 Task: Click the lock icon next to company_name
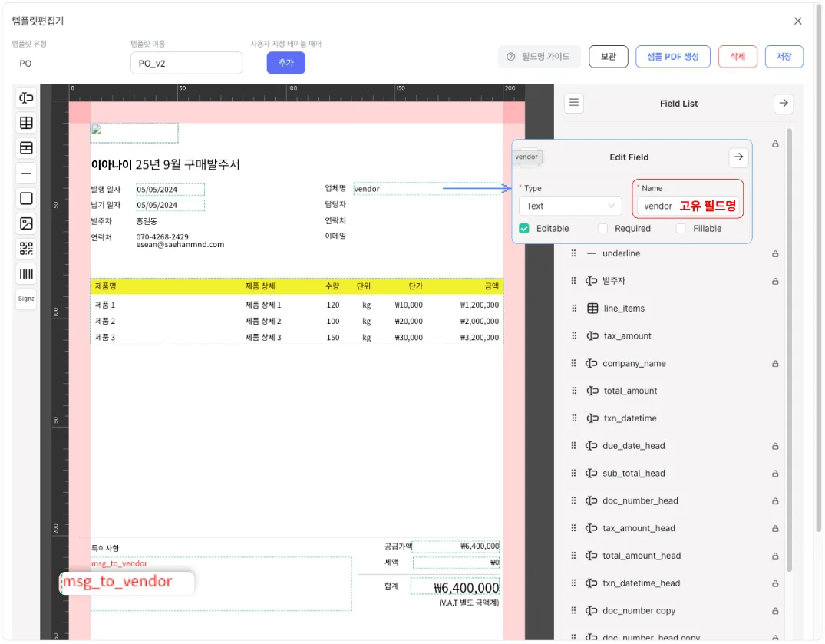(x=775, y=364)
